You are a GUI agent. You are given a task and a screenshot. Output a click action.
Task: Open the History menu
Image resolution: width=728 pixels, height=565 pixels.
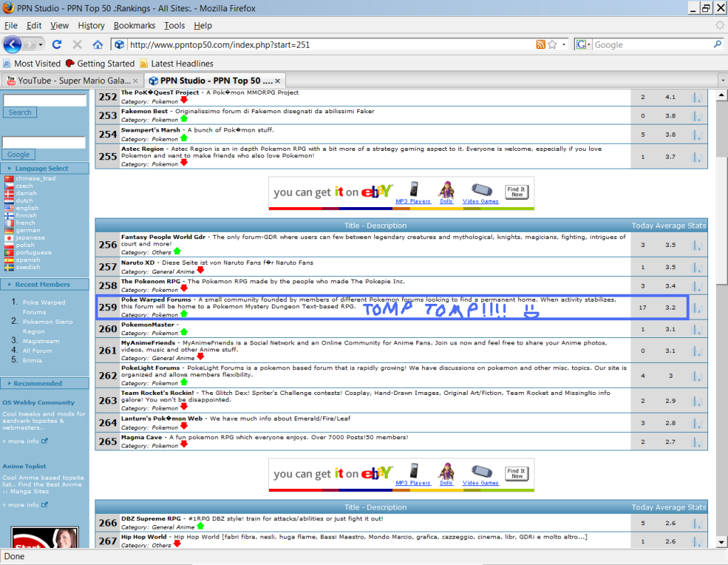pyautogui.click(x=91, y=26)
